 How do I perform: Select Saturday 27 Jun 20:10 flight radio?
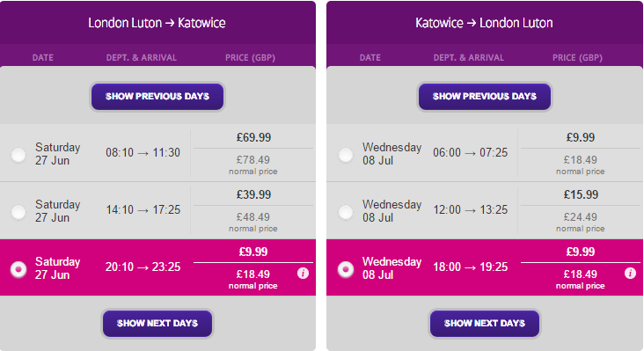18,269
